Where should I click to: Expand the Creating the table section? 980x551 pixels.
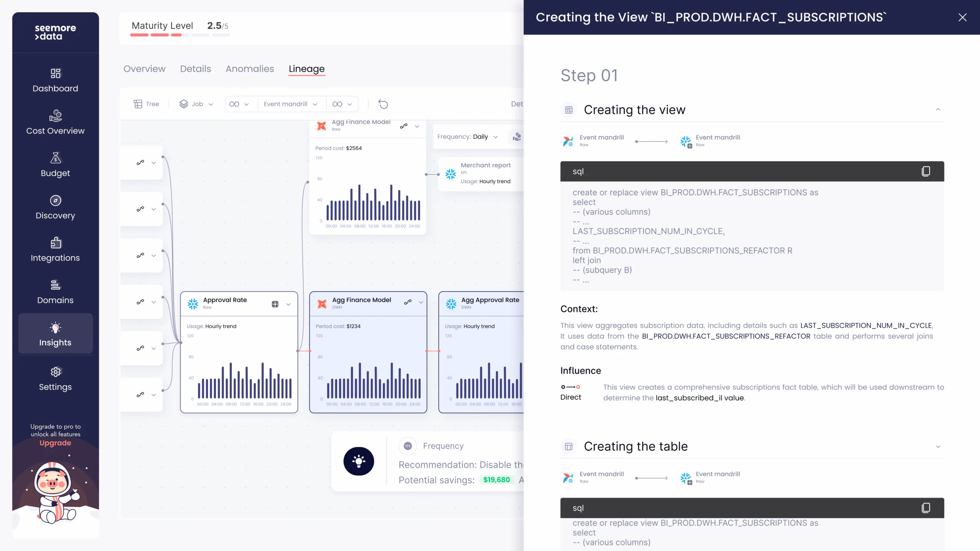coord(938,447)
